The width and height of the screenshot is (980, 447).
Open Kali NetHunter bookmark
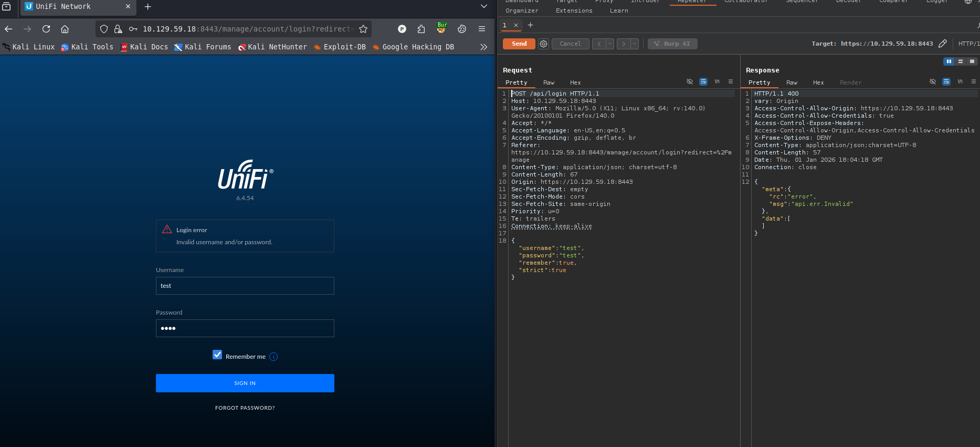coord(272,47)
